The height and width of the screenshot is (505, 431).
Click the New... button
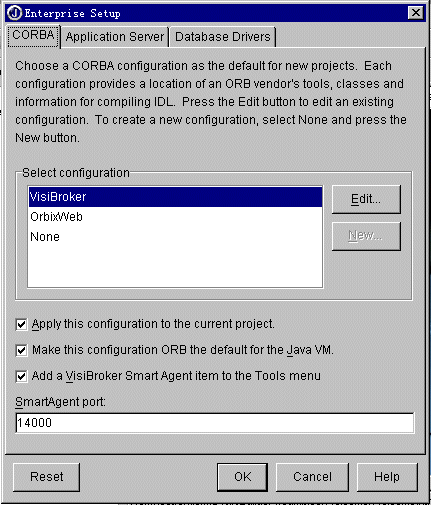click(366, 236)
